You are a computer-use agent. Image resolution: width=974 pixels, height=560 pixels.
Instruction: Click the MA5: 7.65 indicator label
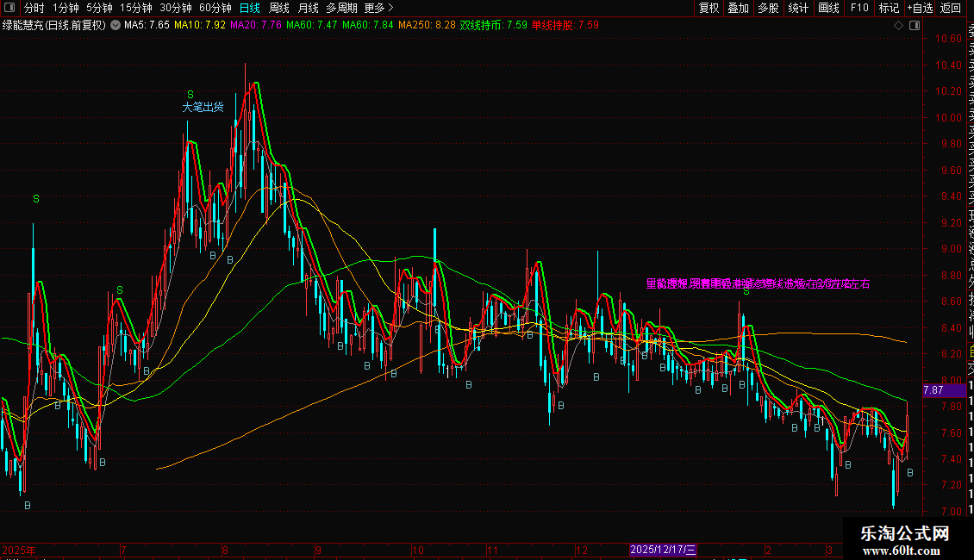point(147,26)
